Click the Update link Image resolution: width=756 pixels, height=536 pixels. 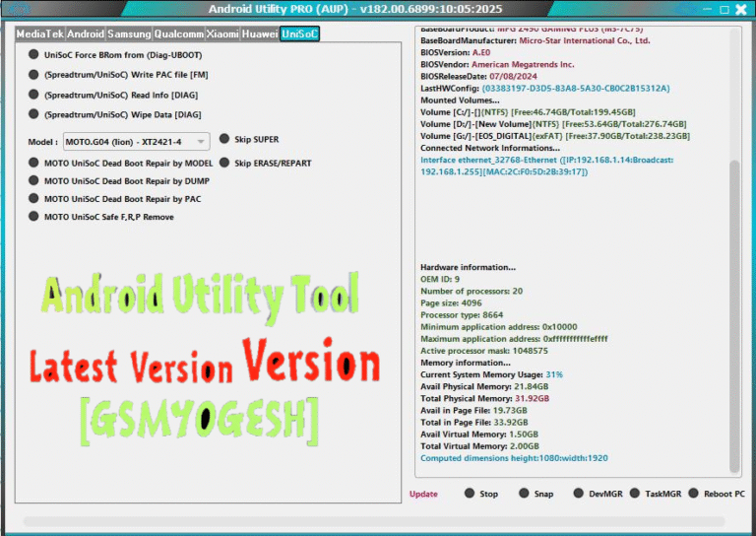(423, 494)
